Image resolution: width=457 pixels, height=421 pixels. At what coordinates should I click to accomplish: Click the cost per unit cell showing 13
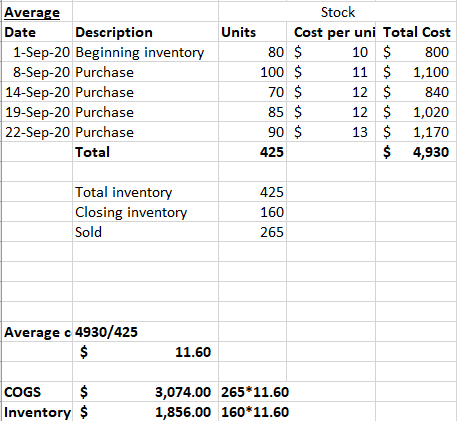point(331,132)
